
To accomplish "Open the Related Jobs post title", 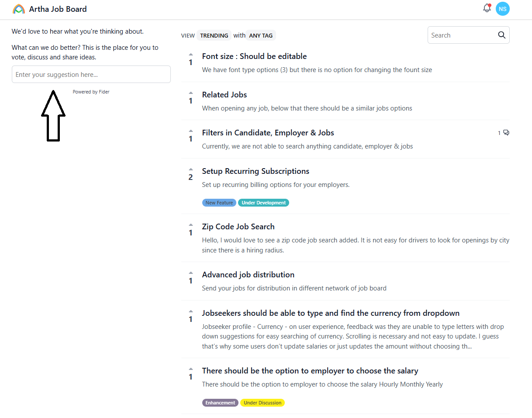I will (x=224, y=95).
